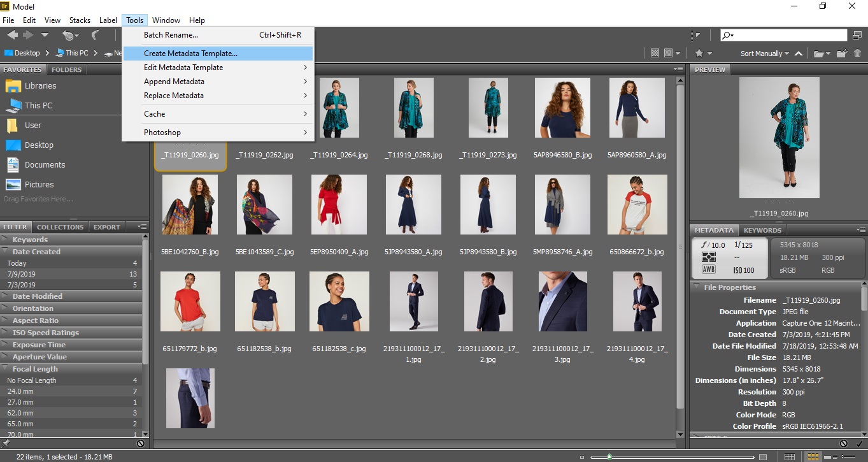Click the star icon to filter by rating
Image resolution: width=868 pixels, height=462 pixels.
[699, 53]
